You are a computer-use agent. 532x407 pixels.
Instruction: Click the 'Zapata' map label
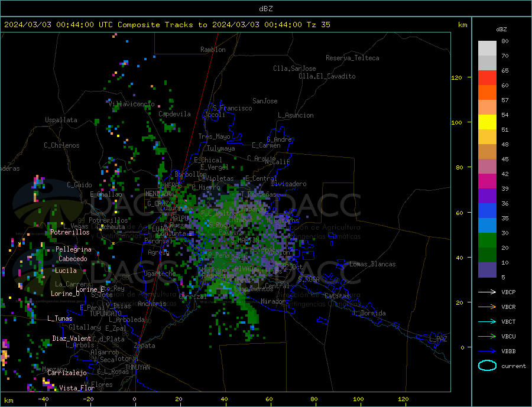pyautogui.click(x=145, y=346)
